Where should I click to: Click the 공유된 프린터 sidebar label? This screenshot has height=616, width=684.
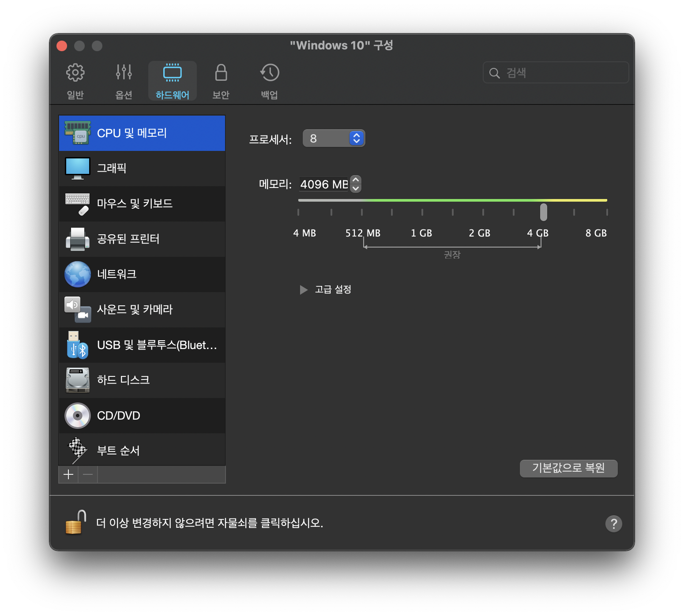point(128,239)
